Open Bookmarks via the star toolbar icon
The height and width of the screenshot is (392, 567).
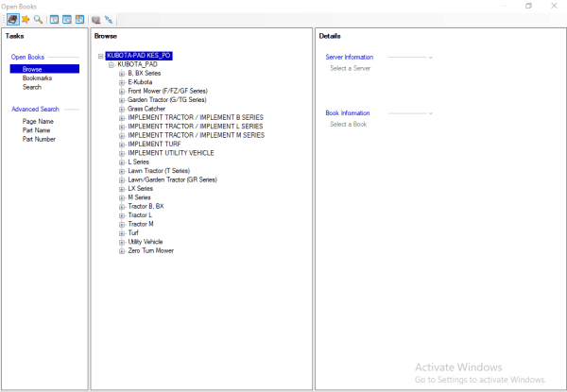pyautogui.click(x=26, y=19)
